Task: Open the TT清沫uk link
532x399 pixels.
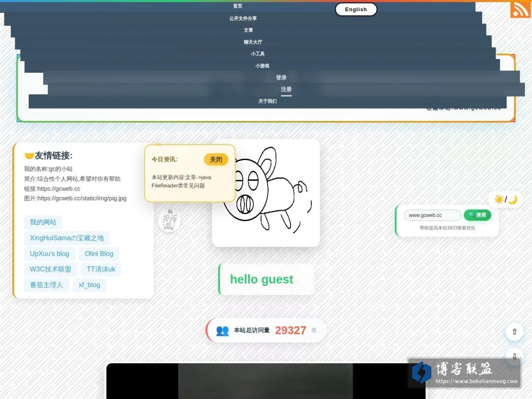Action: coord(101,270)
